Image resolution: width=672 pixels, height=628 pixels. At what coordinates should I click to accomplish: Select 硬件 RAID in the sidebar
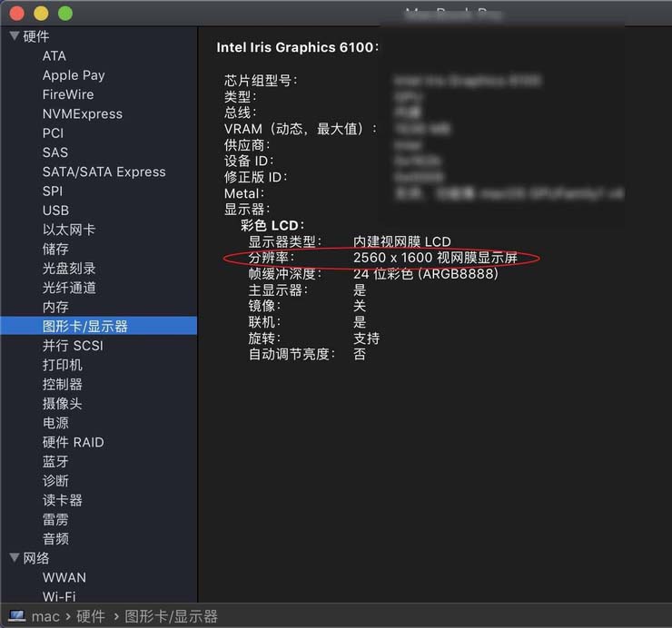[74, 442]
